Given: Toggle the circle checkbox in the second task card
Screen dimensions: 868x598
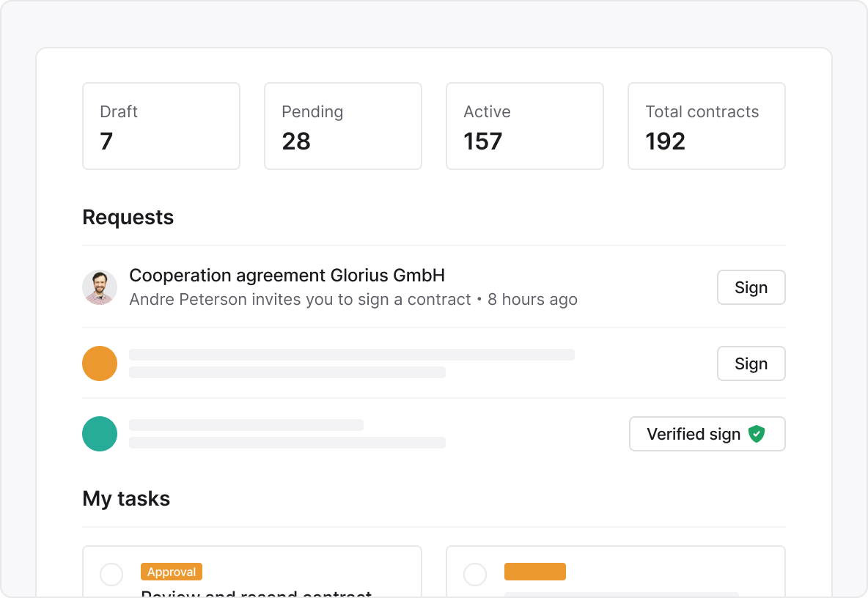Looking at the screenshot, I should coord(475,575).
